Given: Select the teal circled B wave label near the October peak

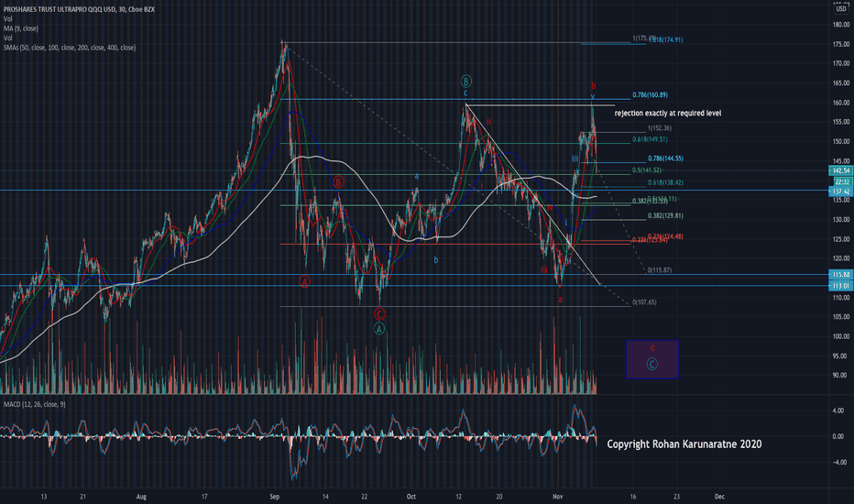Looking at the screenshot, I should tap(466, 82).
